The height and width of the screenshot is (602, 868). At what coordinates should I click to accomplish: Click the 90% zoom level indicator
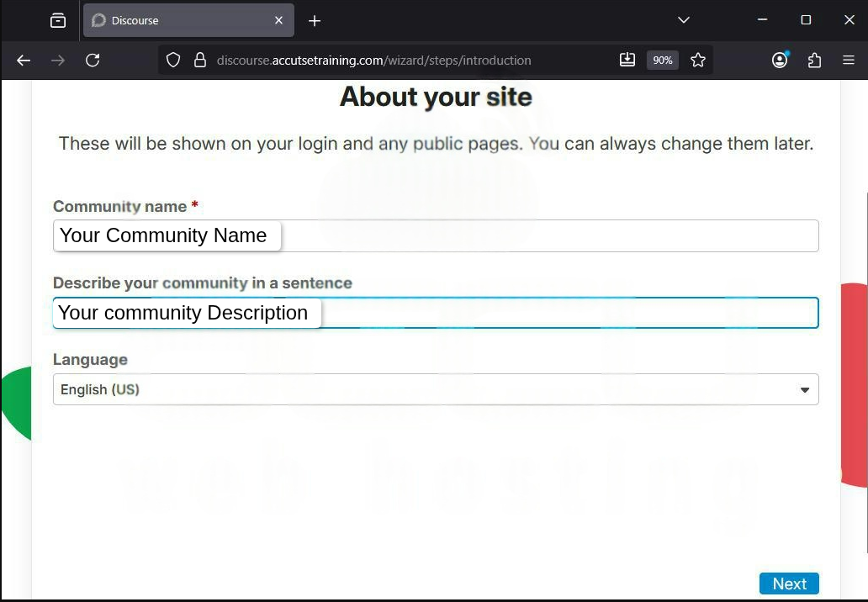[x=662, y=60]
